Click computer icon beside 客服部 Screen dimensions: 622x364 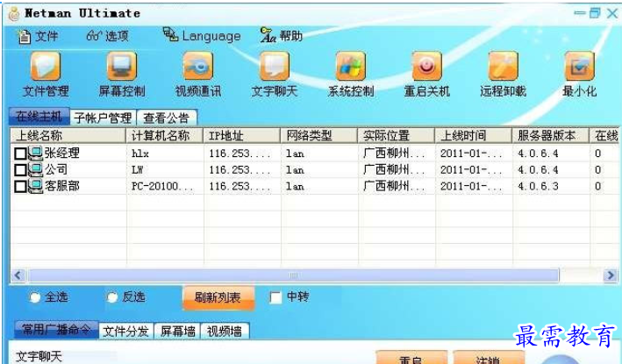point(35,186)
